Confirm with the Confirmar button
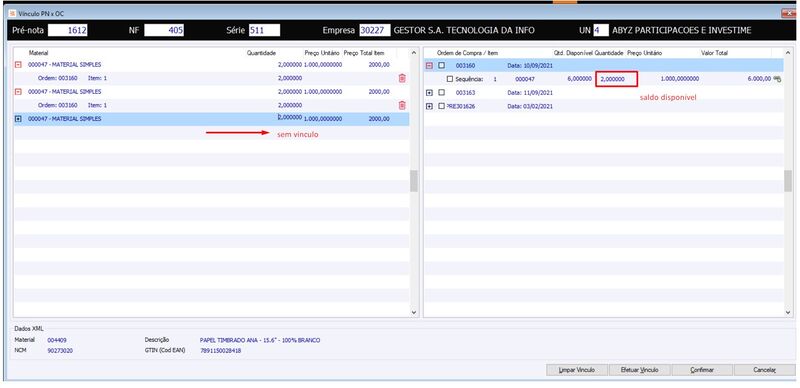 [702, 370]
